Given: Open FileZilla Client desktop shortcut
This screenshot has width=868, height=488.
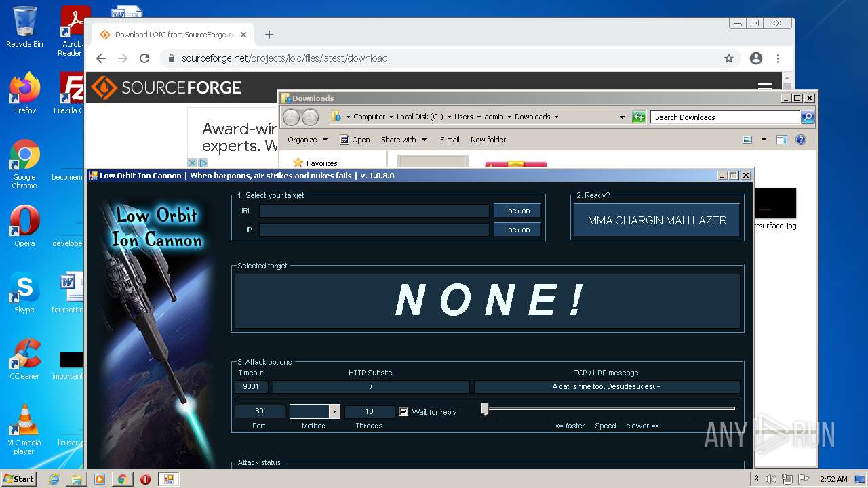Looking at the screenshot, I should pos(71,94).
